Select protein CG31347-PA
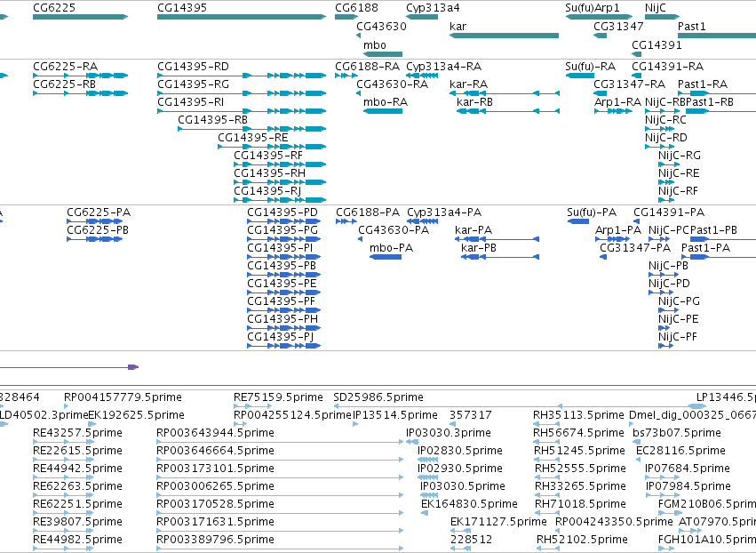This screenshot has width=756, height=553. pos(635,249)
